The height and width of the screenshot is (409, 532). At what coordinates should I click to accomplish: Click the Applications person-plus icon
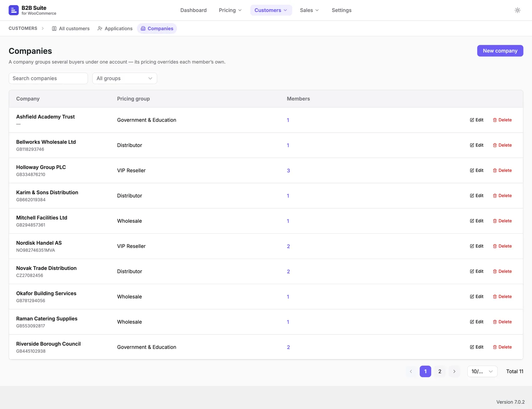(100, 28)
